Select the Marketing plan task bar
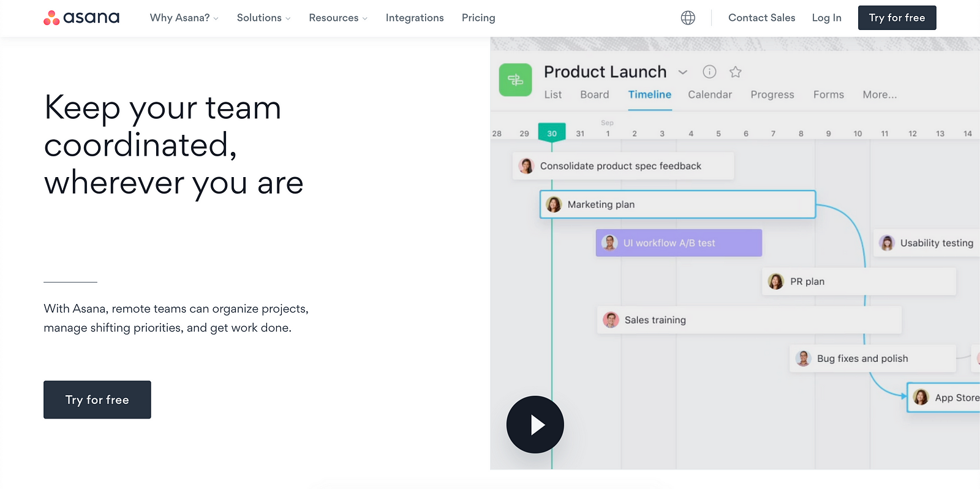The image size is (980, 489). pyautogui.click(x=677, y=205)
